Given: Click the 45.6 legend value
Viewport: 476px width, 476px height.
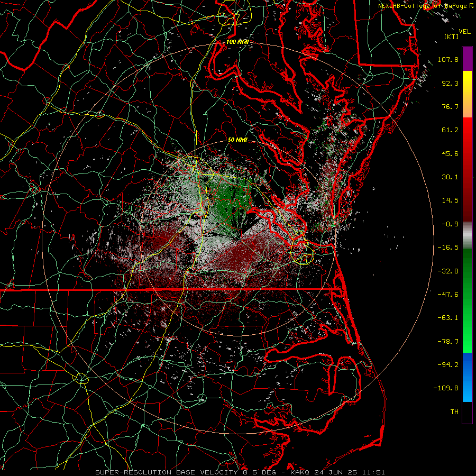Looking at the screenshot, I should pos(450,153).
